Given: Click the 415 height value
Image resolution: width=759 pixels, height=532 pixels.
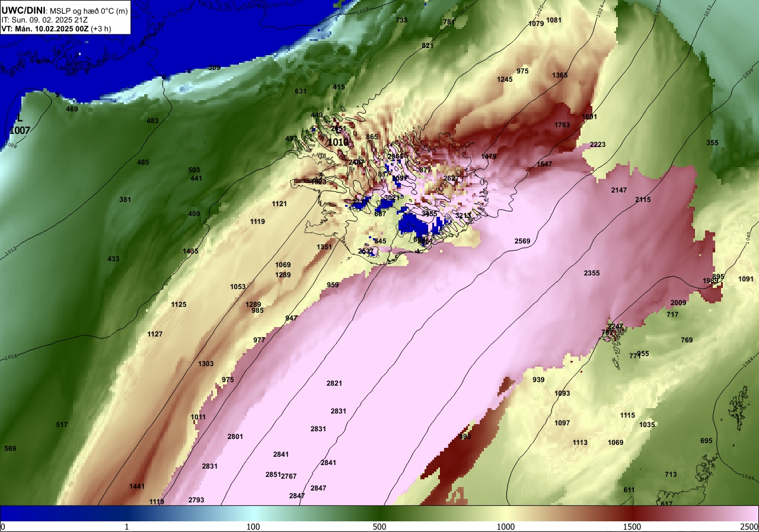Looking at the screenshot, I should 339,87.
